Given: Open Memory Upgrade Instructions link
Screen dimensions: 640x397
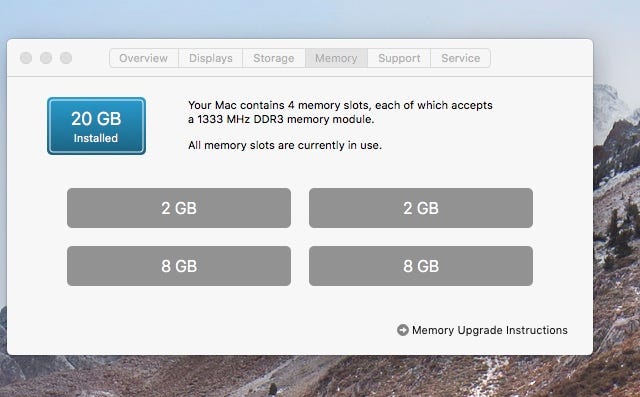Looking at the screenshot, I should click(489, 330).
